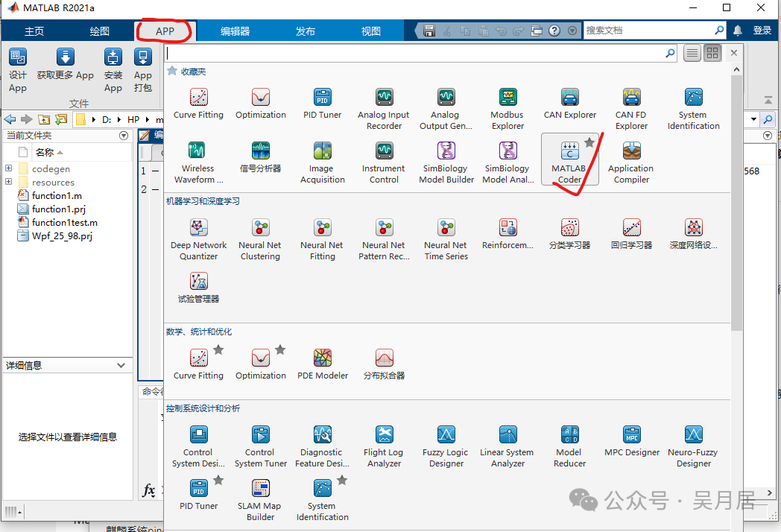Launch PID Tuner from favorites row
Image resolution: width=781 pixels, height=532 pixels.
click(x=322, y=104)
